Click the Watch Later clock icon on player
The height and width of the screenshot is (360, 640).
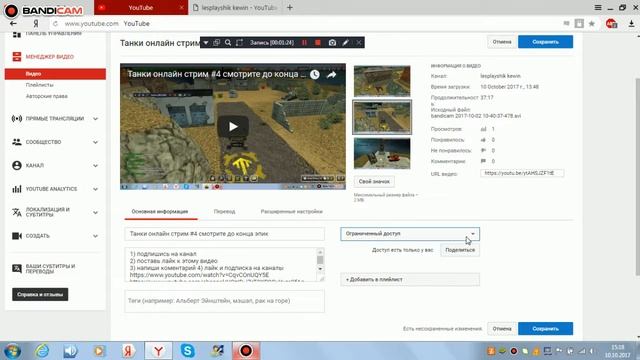[x=314, y=74]
